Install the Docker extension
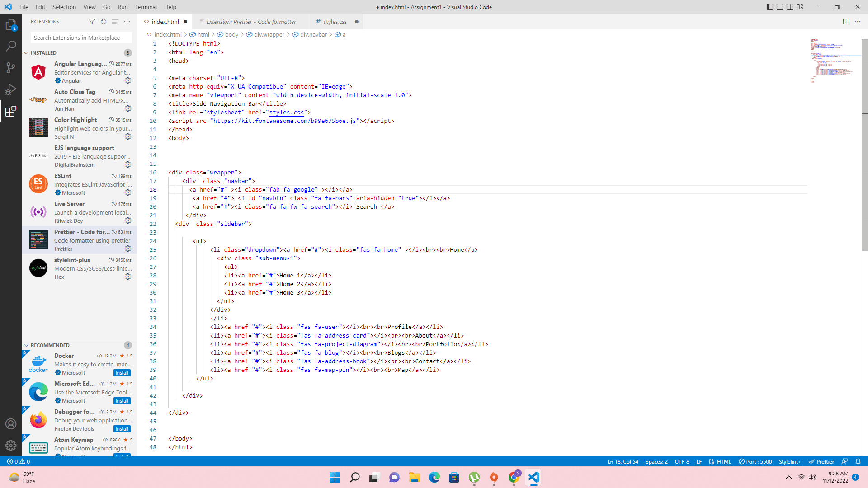The height and width of the screenshot is (488, 868). 122,372
